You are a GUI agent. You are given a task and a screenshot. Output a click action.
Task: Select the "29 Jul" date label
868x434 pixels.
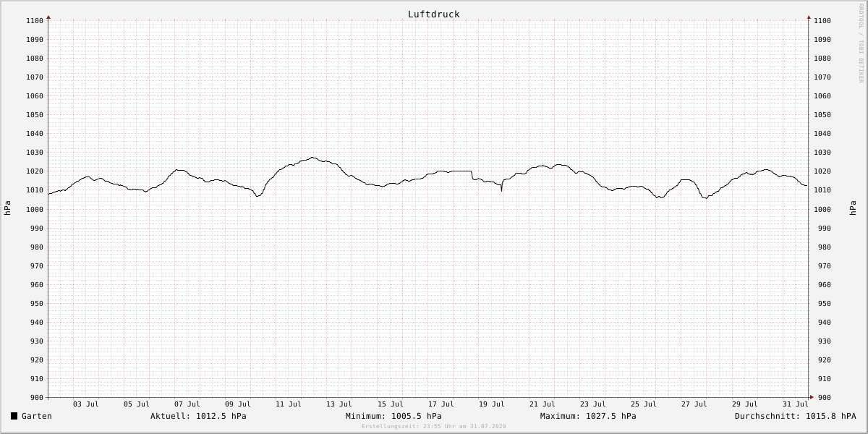(745, 404)
